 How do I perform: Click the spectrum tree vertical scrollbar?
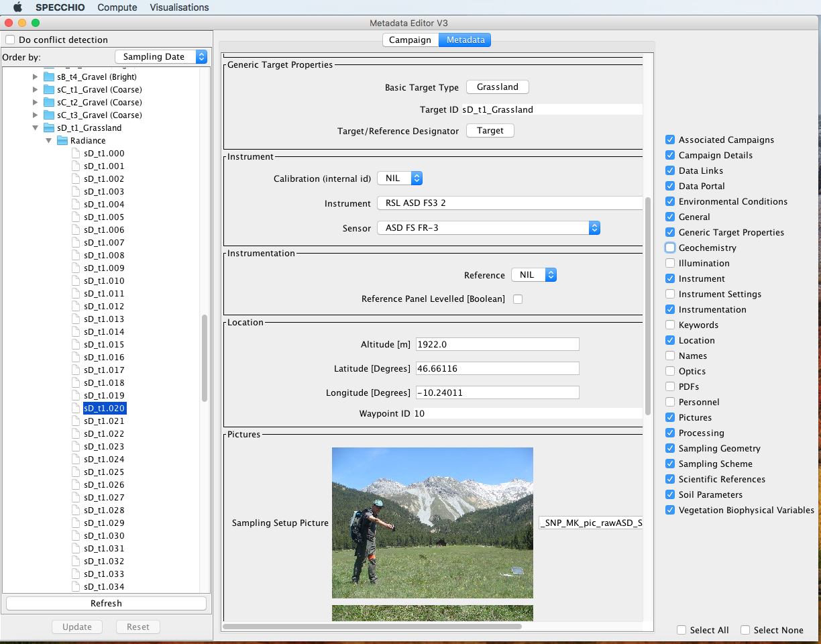(205, 358)
